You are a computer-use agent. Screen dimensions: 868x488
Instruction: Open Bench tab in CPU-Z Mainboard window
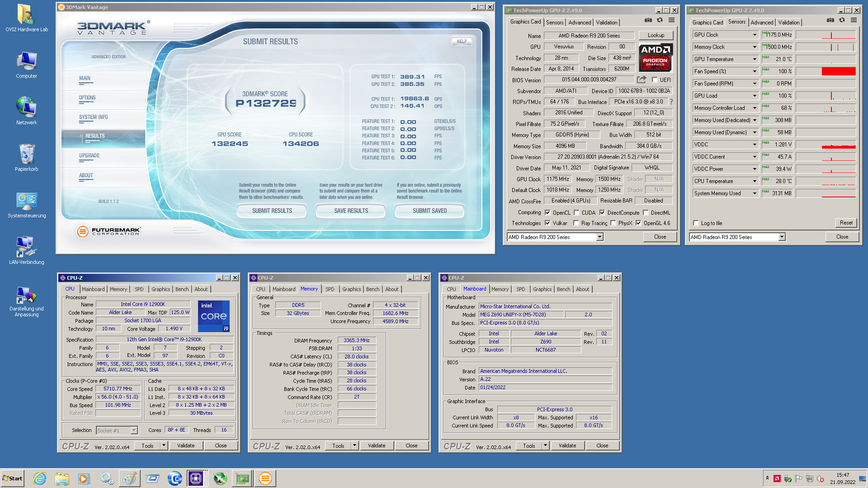click(563, 289)
